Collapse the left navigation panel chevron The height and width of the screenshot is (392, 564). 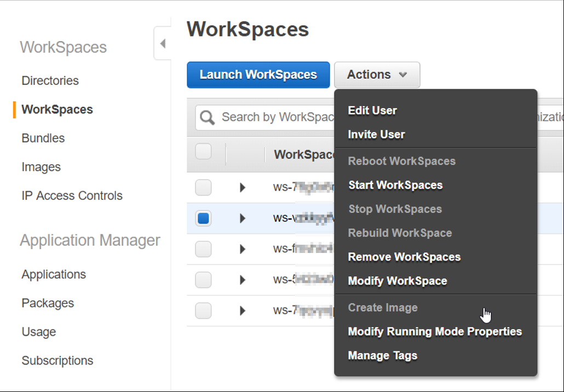coord(162,43)
